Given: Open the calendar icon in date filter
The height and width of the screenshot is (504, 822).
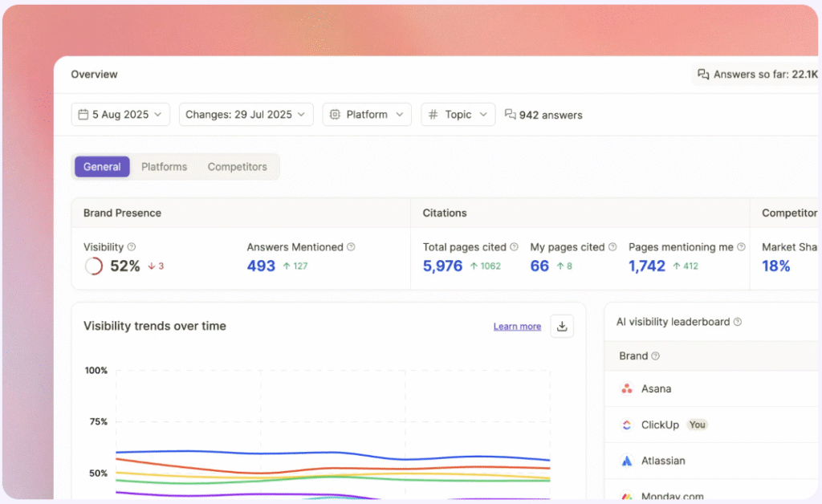Looking at the screenshot, I should click(x=84, y=114).
